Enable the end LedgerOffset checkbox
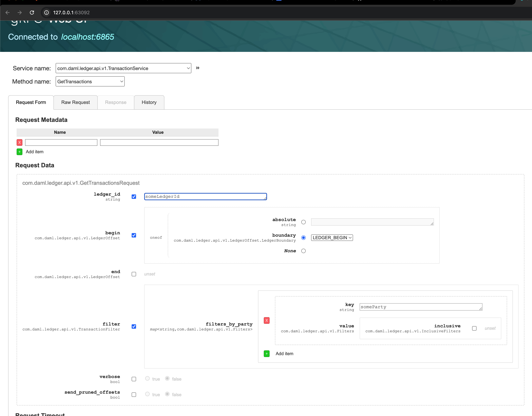This screenshot has width=532, height=416. point(134,274)
